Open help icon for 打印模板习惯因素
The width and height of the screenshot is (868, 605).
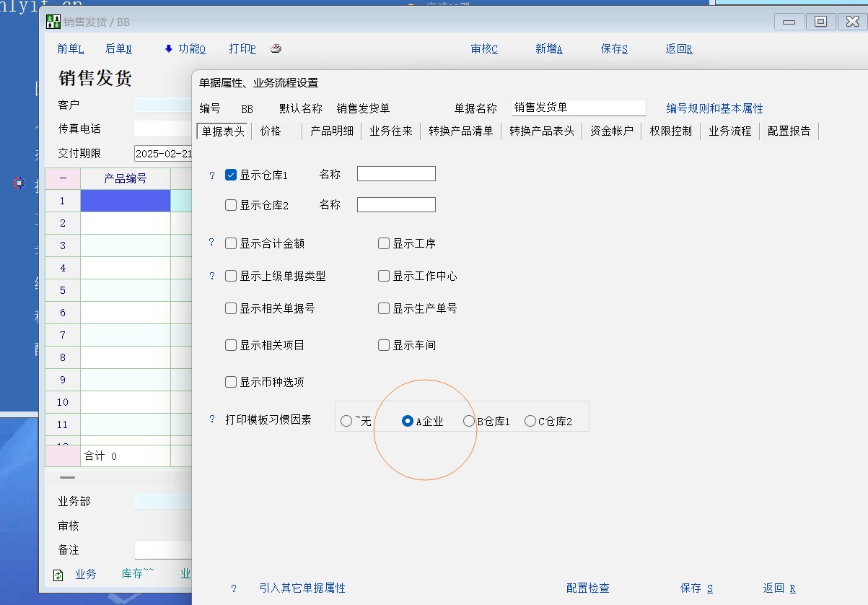click(x=212, y=419)
